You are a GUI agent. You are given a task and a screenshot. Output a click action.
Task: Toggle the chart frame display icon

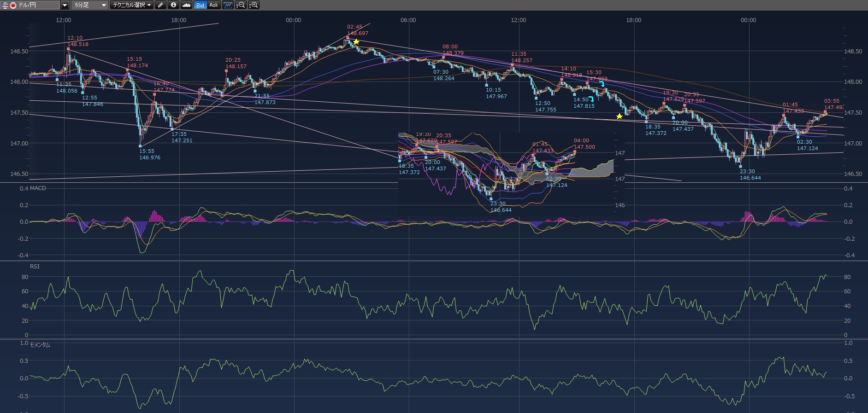[228, 5]
